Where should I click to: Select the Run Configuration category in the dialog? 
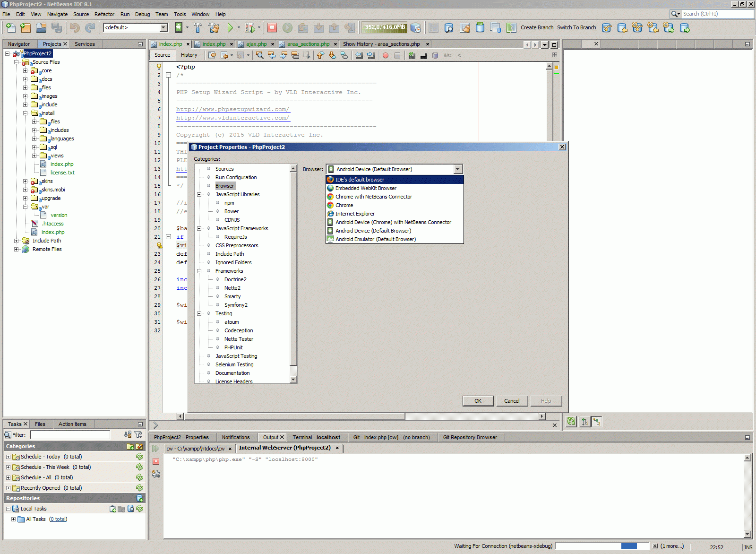[x=236, y=177]
